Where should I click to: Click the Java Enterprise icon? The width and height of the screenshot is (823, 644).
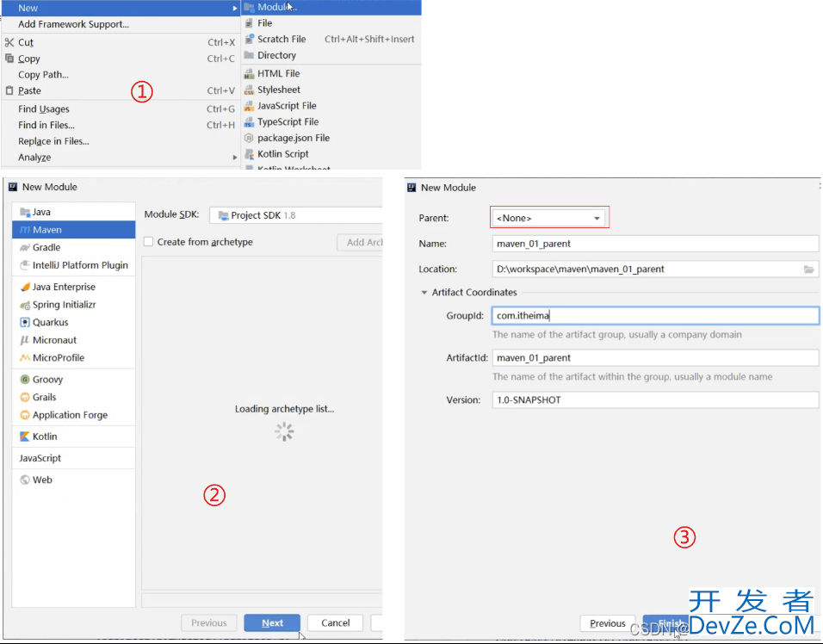(x=25, y=287)
